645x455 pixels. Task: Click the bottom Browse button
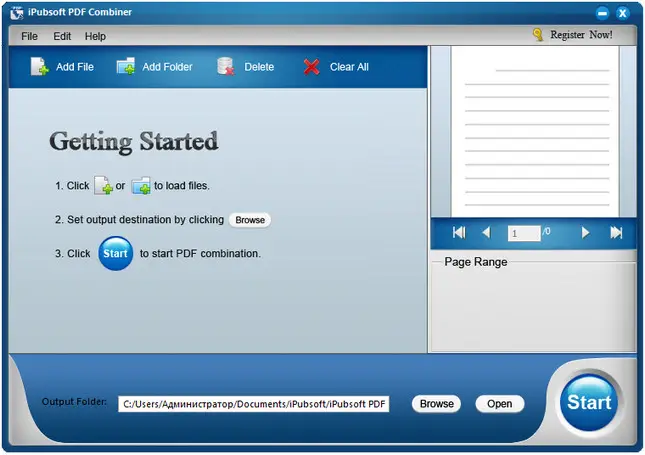click(x=436, y=404)
